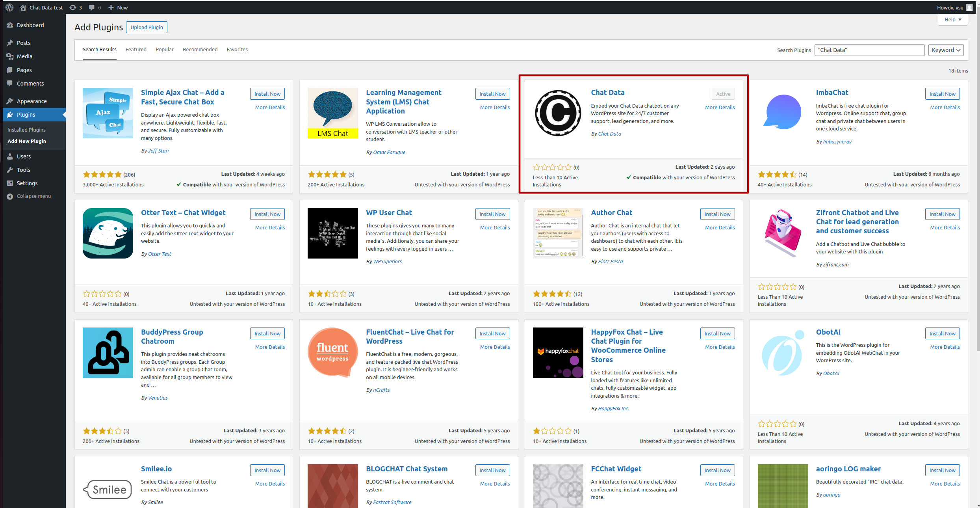Open More Details for aoringo LOG maker

[945, 484]
